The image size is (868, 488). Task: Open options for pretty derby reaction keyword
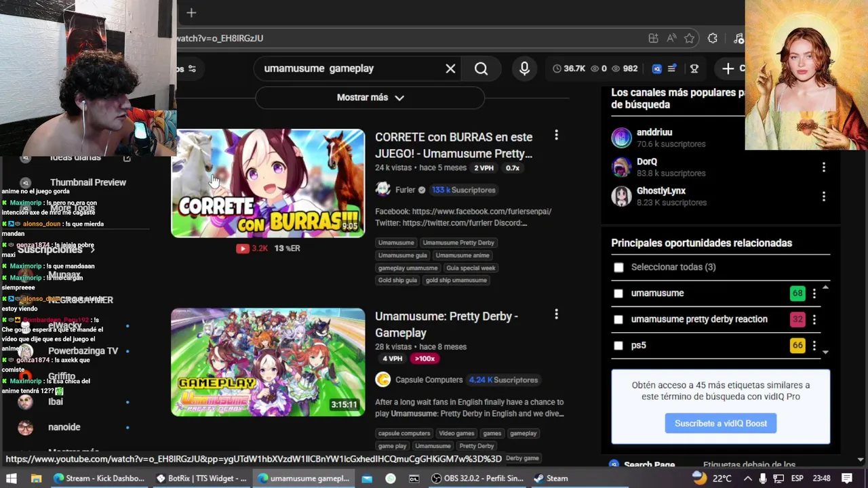tap(814, 319)
